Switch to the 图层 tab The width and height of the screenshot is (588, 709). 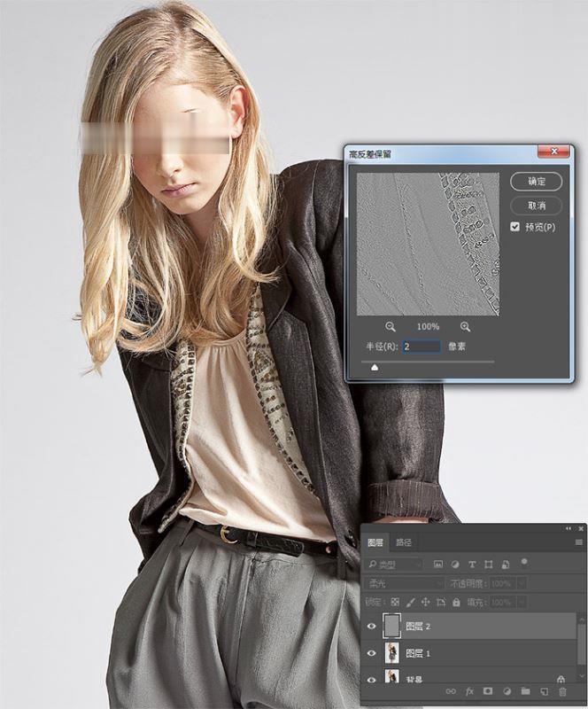(x=375, y=542)
